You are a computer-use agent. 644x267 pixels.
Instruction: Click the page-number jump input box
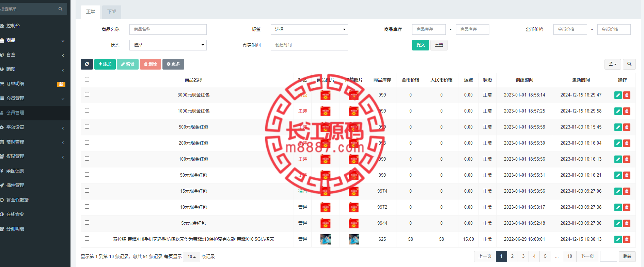point(608,256)
